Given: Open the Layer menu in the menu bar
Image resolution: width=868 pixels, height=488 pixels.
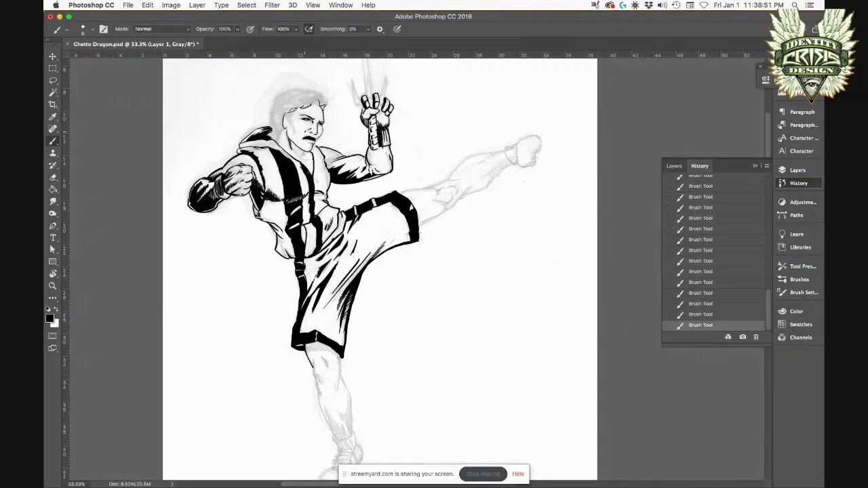Looking at the screenshot, I should [197, 5].
